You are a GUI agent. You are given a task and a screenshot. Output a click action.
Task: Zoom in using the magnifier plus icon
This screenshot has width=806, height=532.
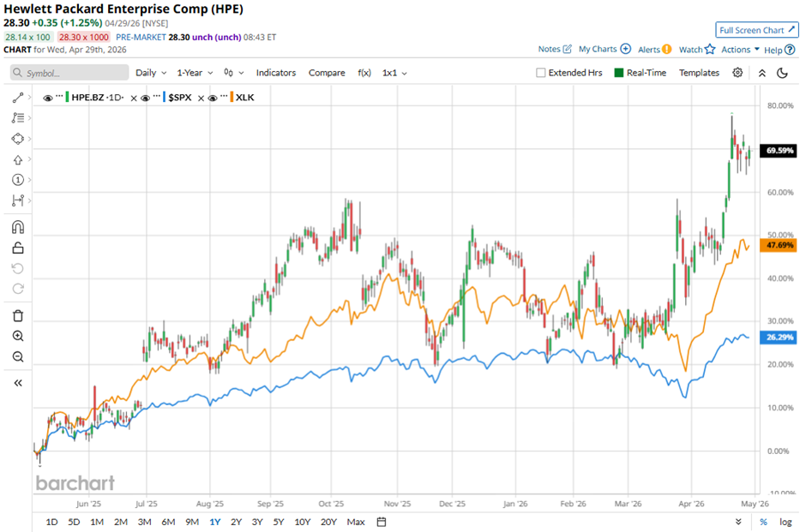click(x=18, y=336)
